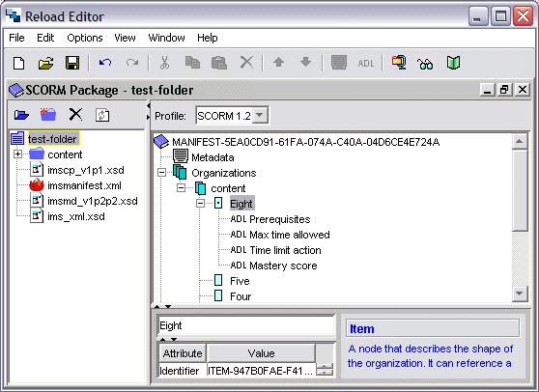Move item up with arrow icon
539x392 pixels.
pyautogui.click(x=278, y=62)
